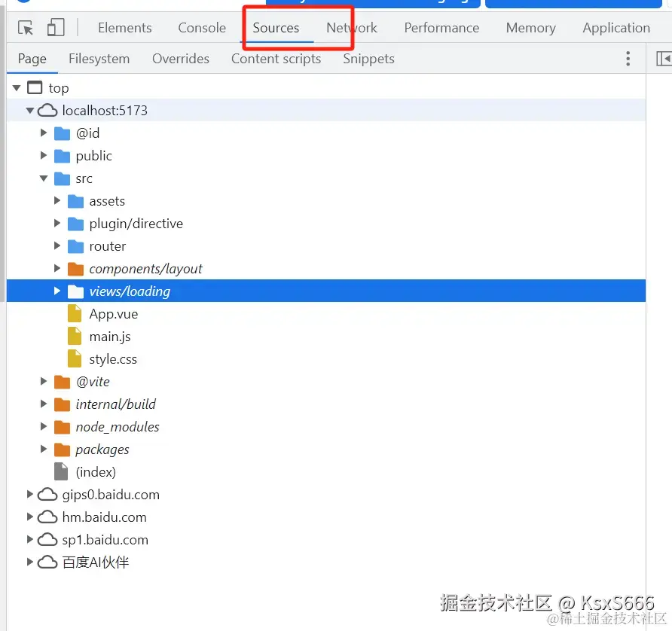Expand the components/layout folder arrow

[57, 269]
